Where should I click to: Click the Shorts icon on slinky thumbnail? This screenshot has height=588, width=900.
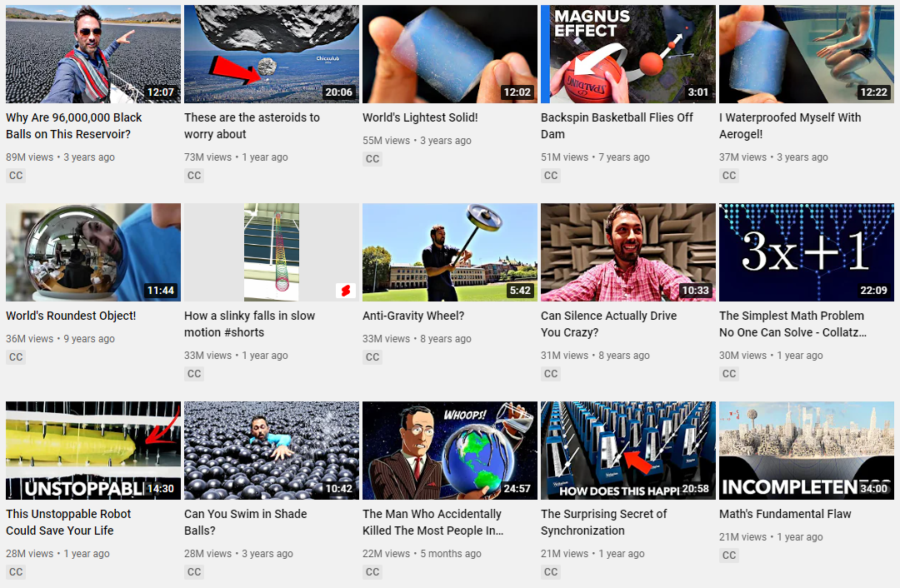click(346, 291)
